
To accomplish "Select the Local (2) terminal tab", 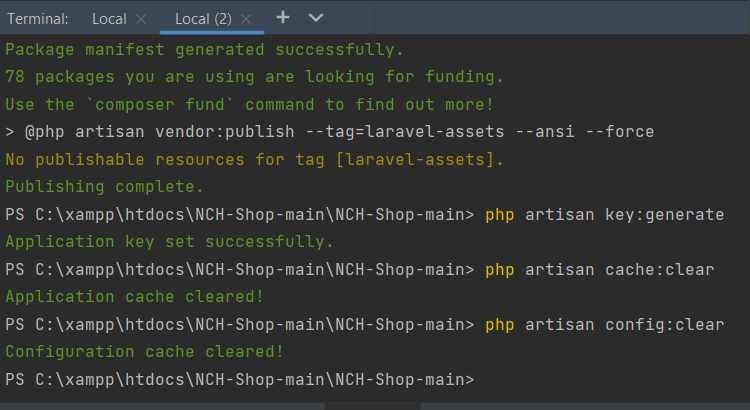I will click(x=203, y=19).
